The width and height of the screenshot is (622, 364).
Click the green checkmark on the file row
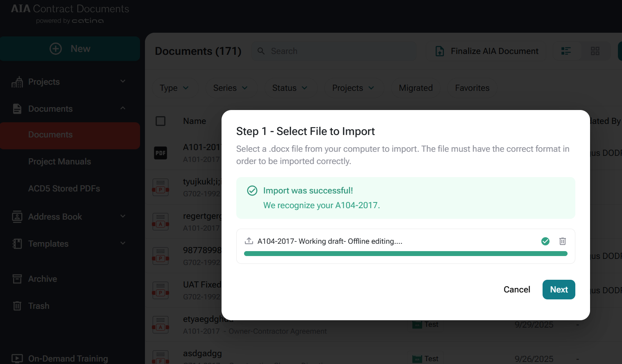coord(545,241)
